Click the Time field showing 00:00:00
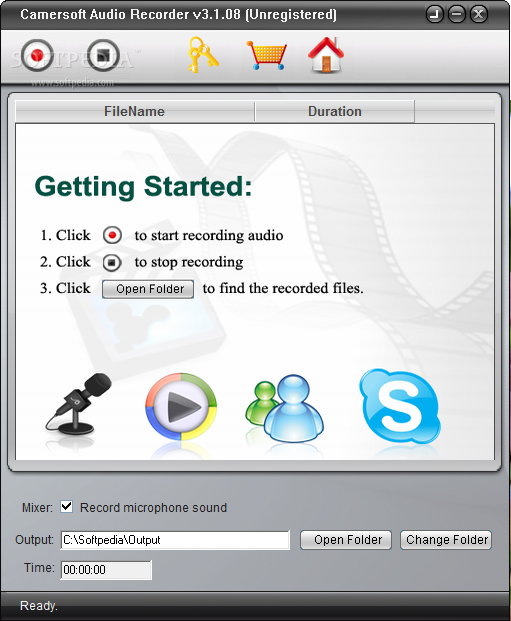The height and width of the screenshot is (621, 511). pyautogui.click(x=106, y=570)
